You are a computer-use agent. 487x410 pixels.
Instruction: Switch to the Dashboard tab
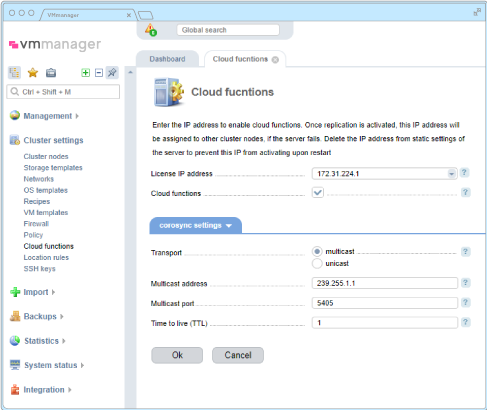pos(167,59)
